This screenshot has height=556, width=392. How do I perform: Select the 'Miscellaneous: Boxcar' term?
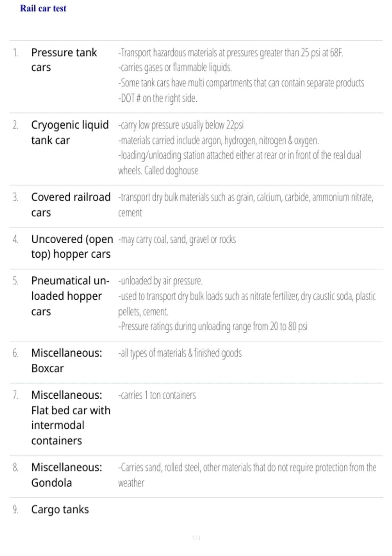coord(67,361)
